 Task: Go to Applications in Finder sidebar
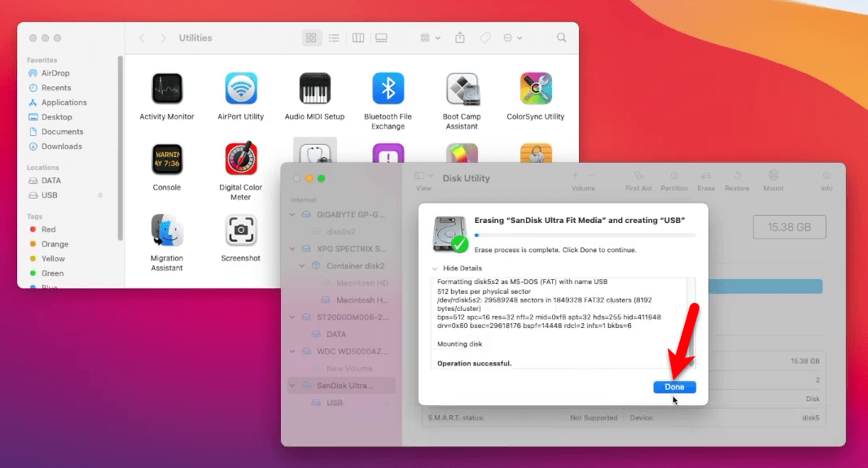(x=64, y=103)
